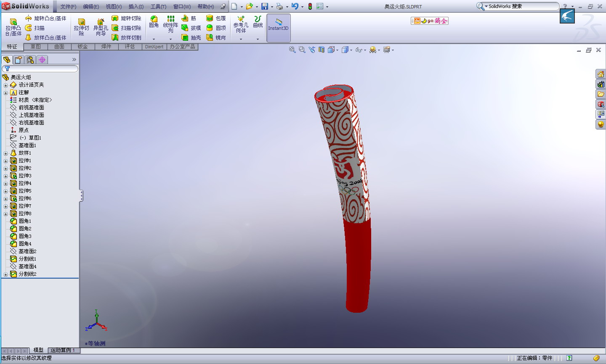Viewport: 606px width, 364px height.
Task: Select the 圆顶 dome tool
Action: 216,28
